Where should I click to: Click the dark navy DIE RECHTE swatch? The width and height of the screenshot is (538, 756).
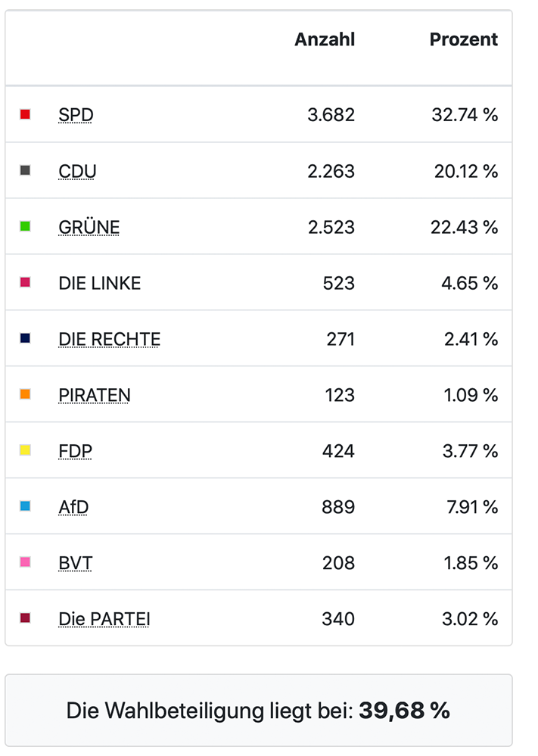coord(25,338)
